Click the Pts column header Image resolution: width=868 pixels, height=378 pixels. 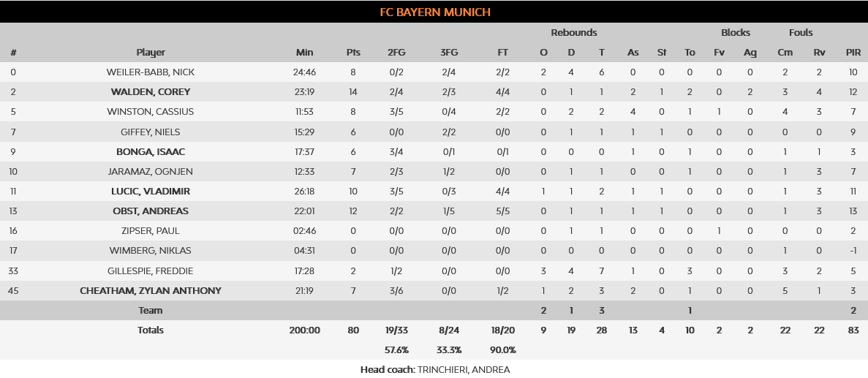point(353,53)
